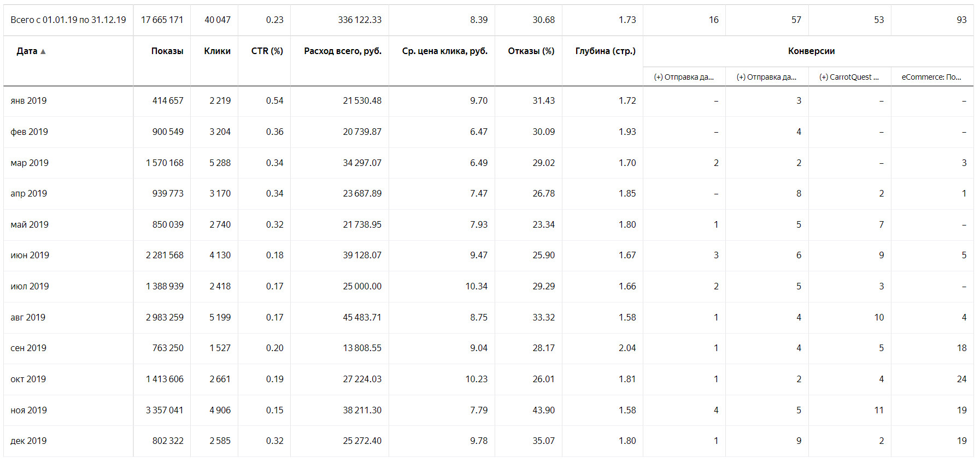Click total spend value 336 122.33
Image resolution: width=980 pixels, height=463 pixels.
coord(360,20)
